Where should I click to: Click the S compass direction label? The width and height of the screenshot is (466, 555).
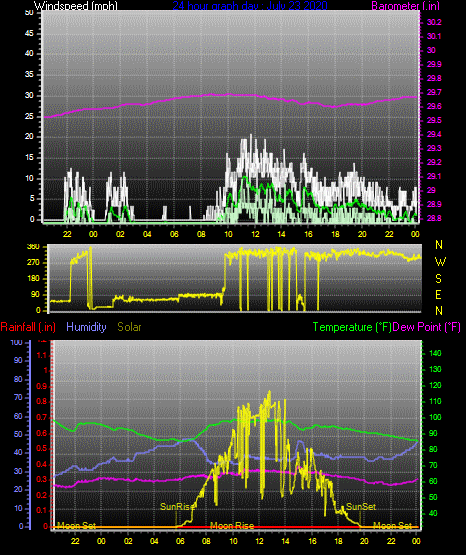[x=438, y=279]
